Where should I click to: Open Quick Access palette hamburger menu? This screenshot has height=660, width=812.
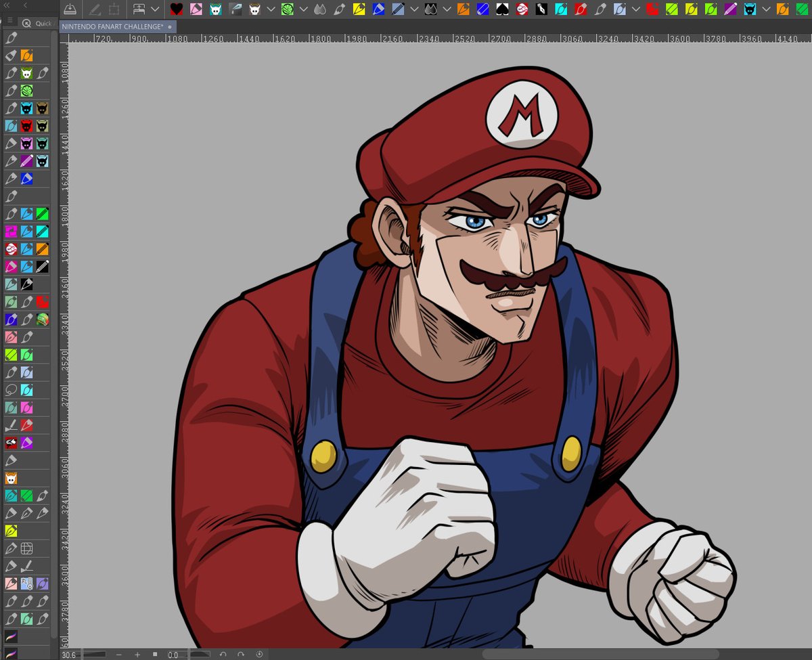[10, 21]
